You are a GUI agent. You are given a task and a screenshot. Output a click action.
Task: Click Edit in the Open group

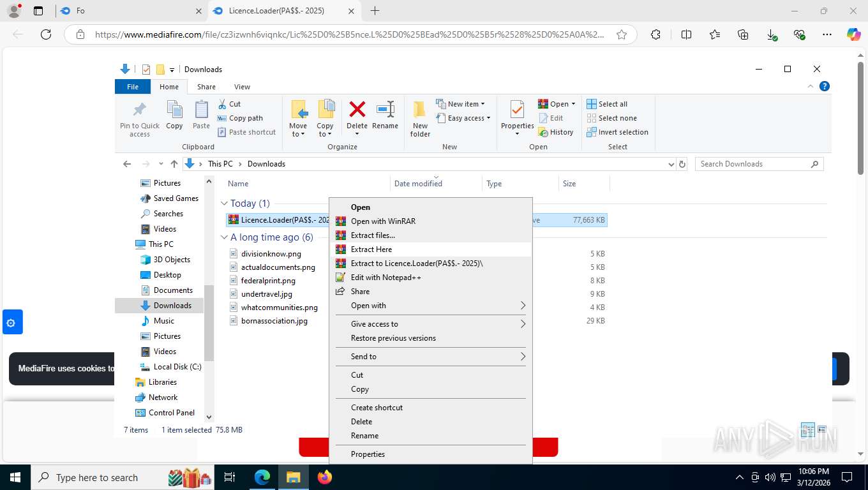click(551, 118)
